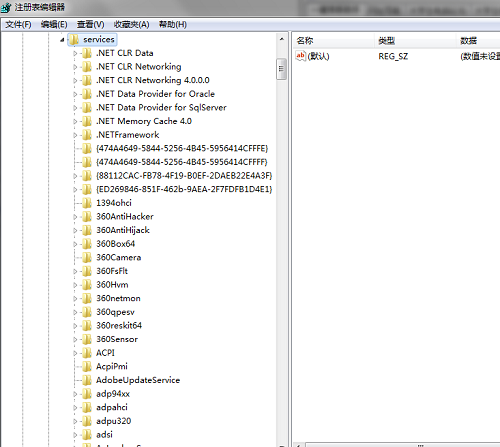Click folder icon of 360Camera

pyautogui.click(x=87, y=258)
